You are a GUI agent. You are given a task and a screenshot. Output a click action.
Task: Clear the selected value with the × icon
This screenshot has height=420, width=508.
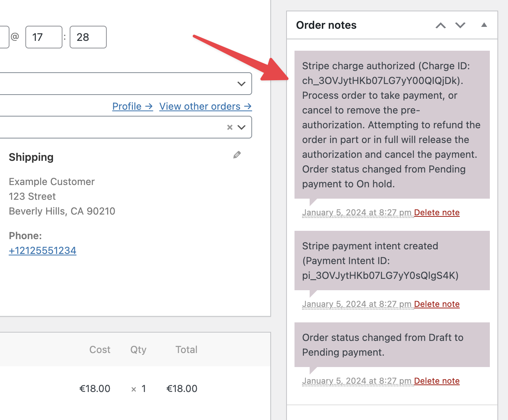230,128
